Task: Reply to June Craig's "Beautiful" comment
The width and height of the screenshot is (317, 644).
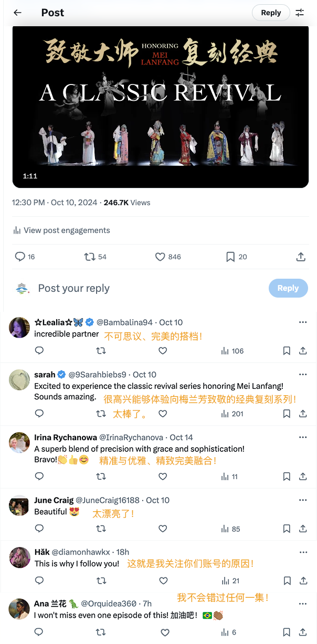Action: coord(39,529)
